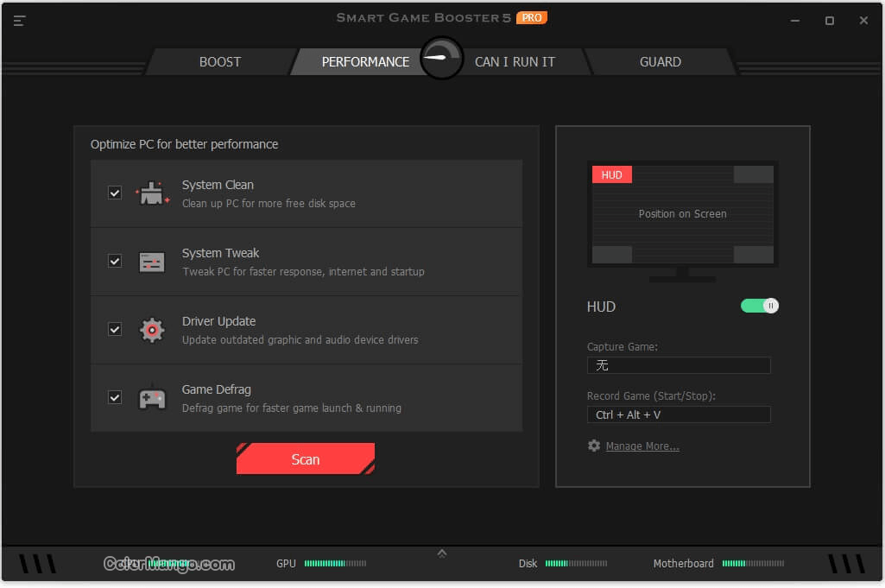The image size is (885, 588).
Task: Click the Record Game hotkey field
Action: [679, 414]
